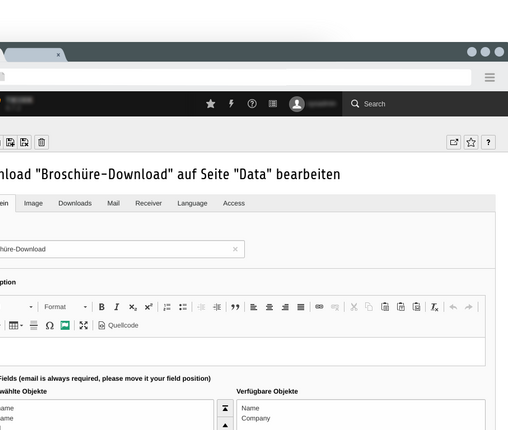The height and width of the screenshot is (430, 508).
Task: Insert special character with Omega icon
Action: click(49, 325)
